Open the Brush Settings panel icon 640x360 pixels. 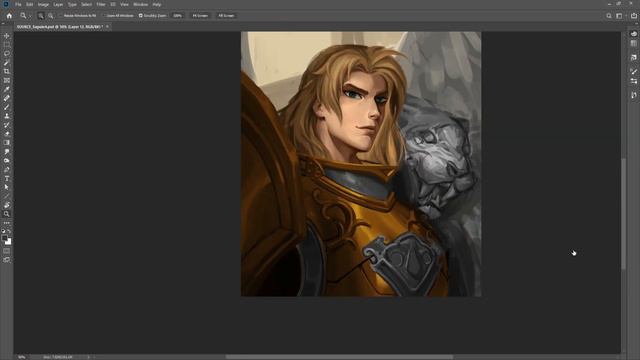click(633, 71)
